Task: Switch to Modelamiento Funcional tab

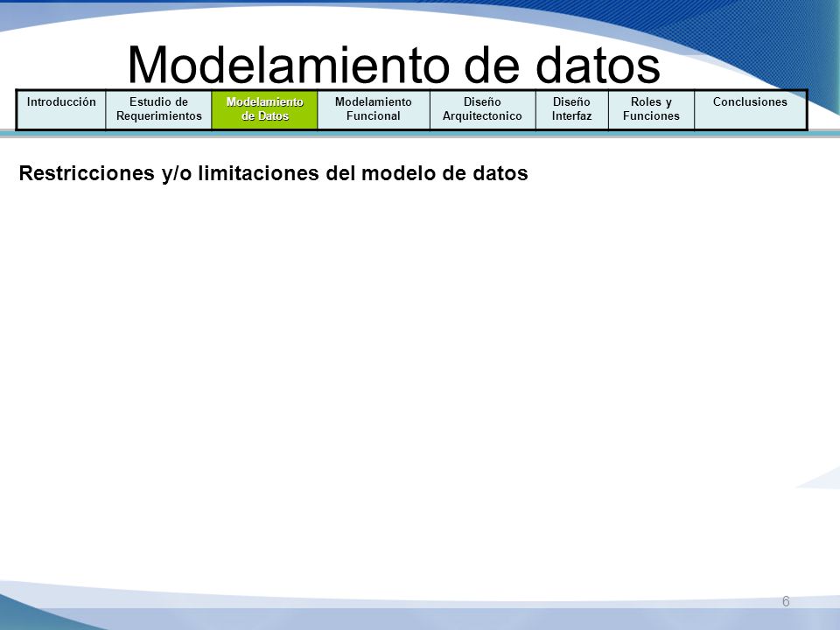Action: click(x=374, y=110)
